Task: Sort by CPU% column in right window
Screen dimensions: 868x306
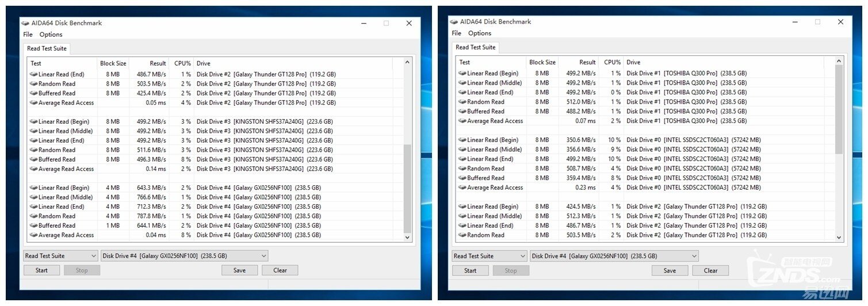Action: click(611, 62)
